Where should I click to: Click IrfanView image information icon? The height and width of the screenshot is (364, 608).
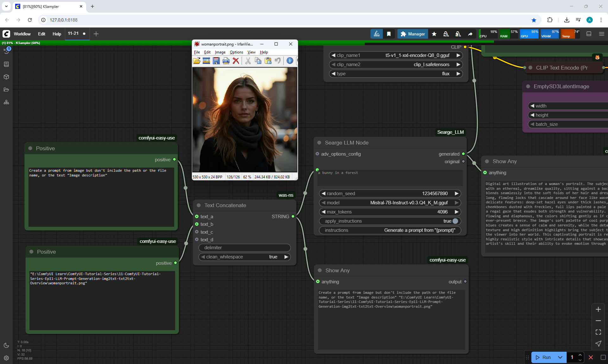tap(289, 61)
